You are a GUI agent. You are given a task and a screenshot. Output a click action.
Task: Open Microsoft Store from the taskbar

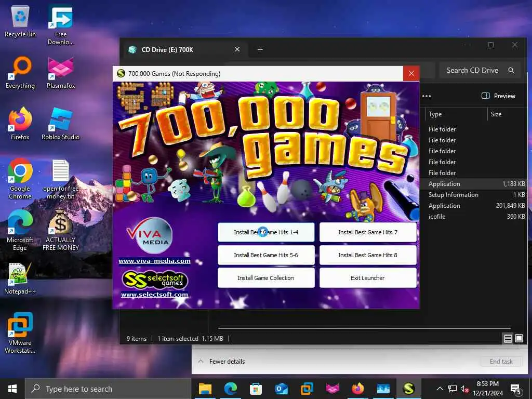point(256,389)
